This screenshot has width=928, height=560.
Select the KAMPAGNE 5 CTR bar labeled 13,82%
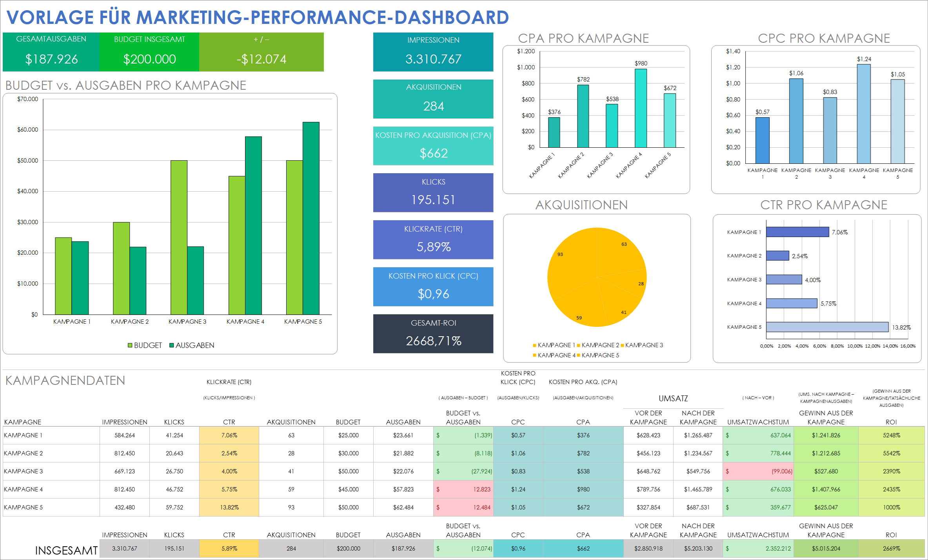tap(827, 327)
